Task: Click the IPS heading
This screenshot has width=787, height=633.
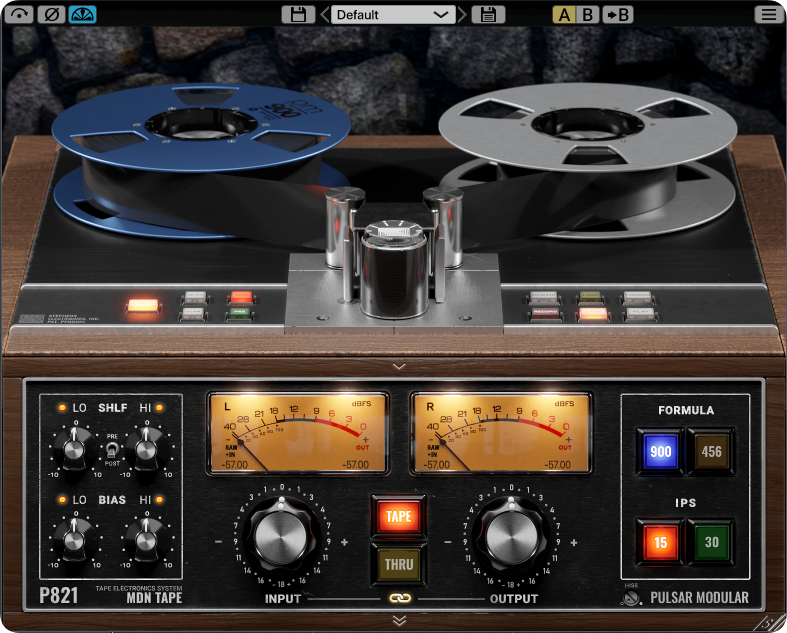Action: coord(686,502)
